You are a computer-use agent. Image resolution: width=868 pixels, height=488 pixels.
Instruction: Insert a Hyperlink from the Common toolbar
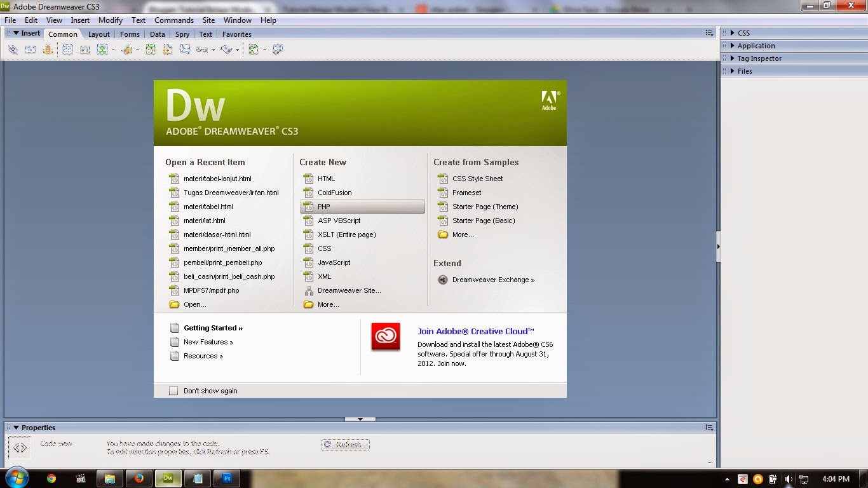(13, 50)
